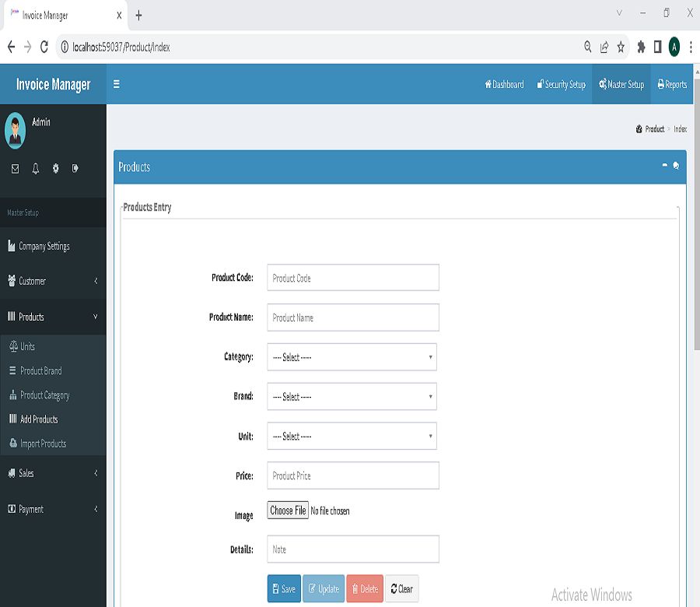Open the Security Setup menu
This screenshot has height=607, width=700.
[561, 84]
